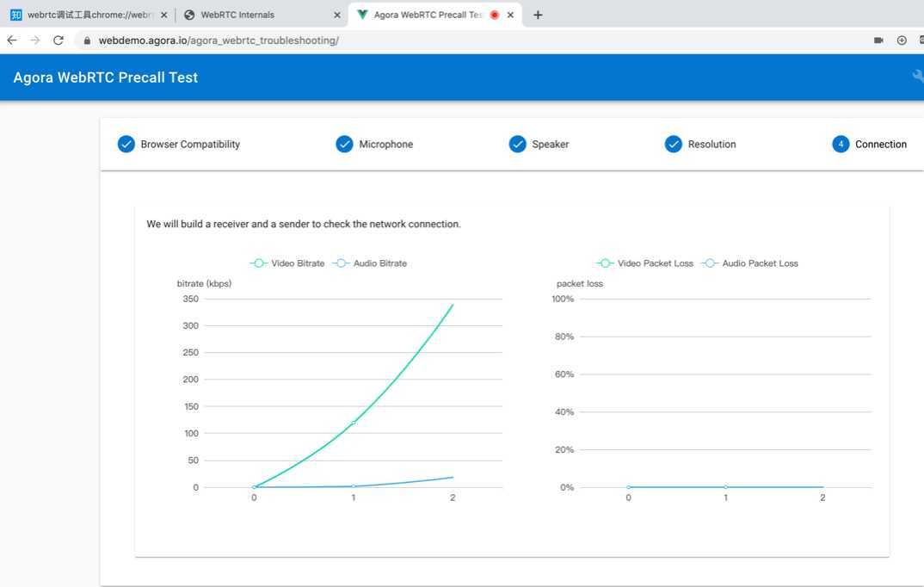Viewport: 924px width, 587px height.
Task: Click packet loss data point at x=1
Action: pyautogui.click(x=725, y=487)
